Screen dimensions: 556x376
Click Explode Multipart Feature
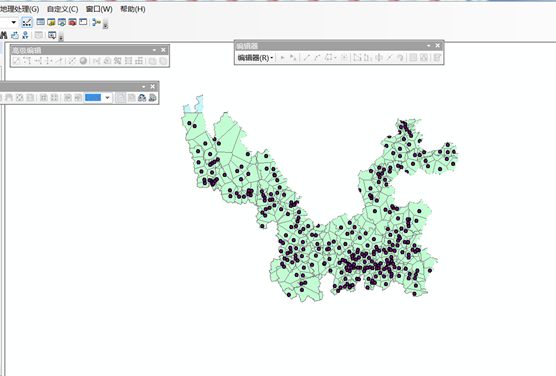(72, 61)
